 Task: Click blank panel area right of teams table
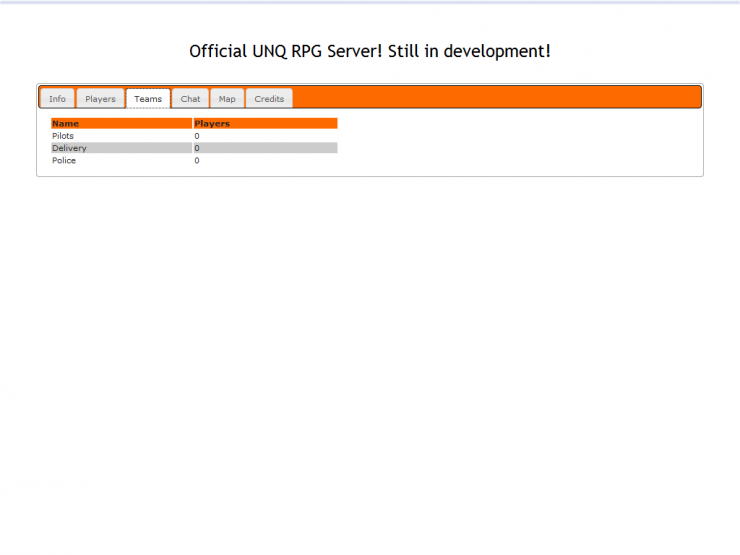(520, 145)
